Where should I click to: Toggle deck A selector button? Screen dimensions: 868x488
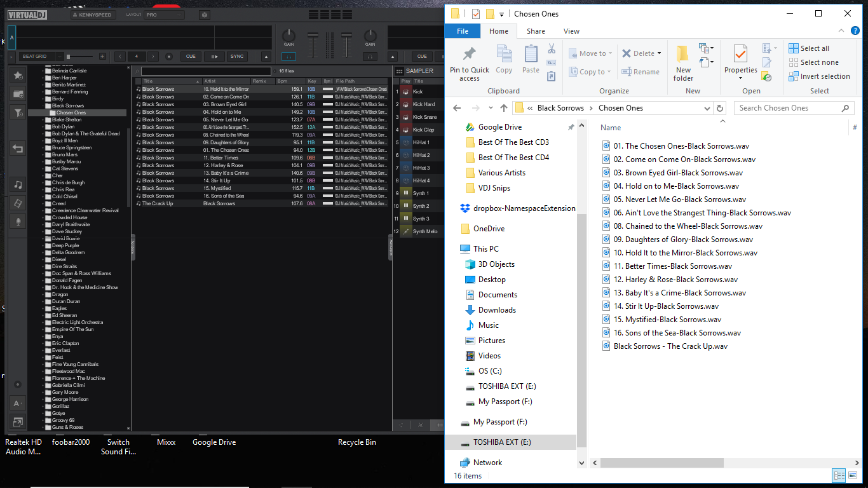(x=11, y=38)
